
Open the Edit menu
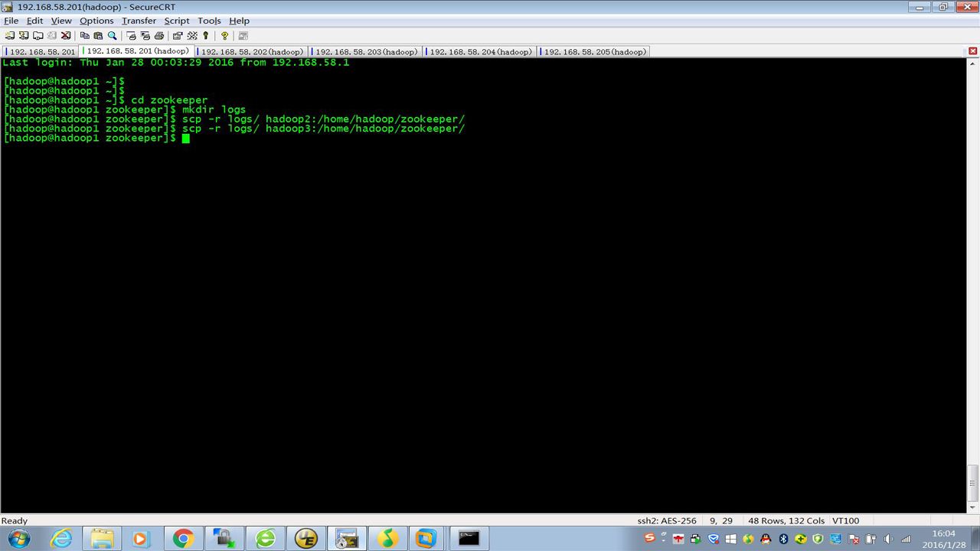point(35,21)
